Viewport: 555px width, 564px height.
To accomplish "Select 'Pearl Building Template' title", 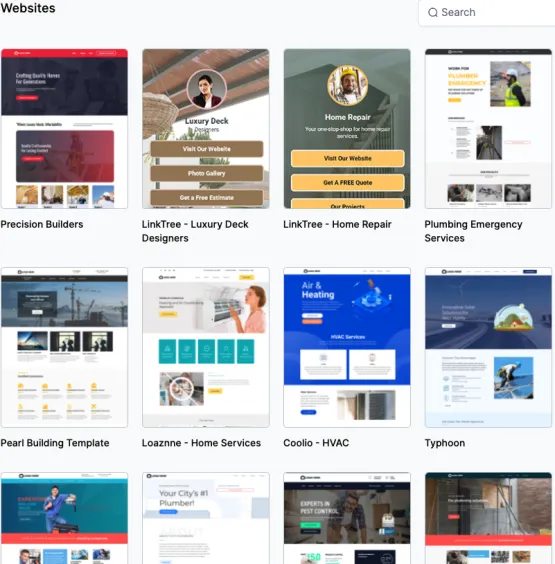I will pyautogui.click(x=55, y=443).
